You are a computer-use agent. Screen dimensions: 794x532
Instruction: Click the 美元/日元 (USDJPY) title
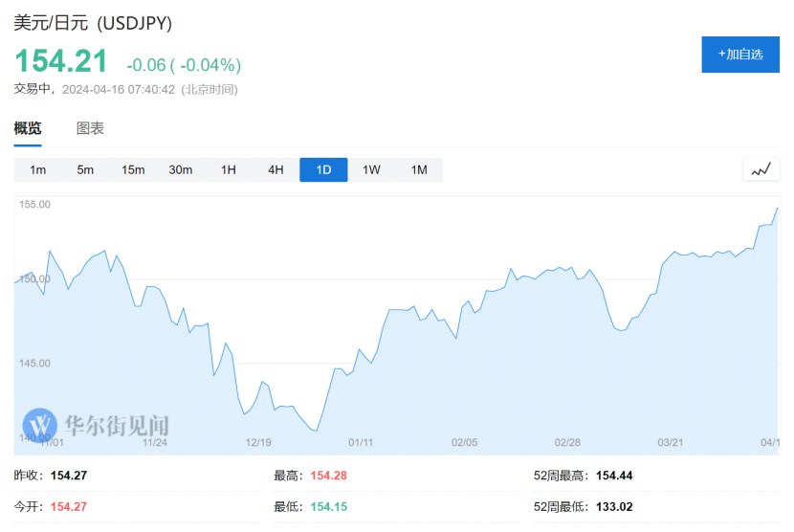point(93,23)
